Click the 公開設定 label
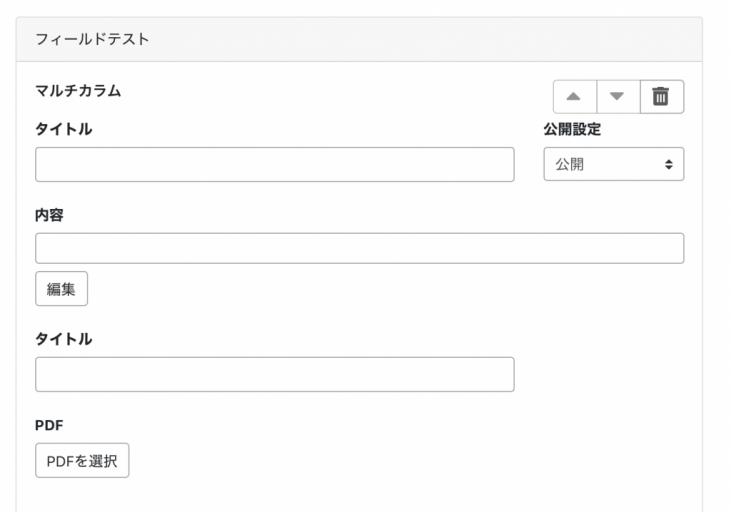This screenshot has height=512, width=731. click(572, 129)
